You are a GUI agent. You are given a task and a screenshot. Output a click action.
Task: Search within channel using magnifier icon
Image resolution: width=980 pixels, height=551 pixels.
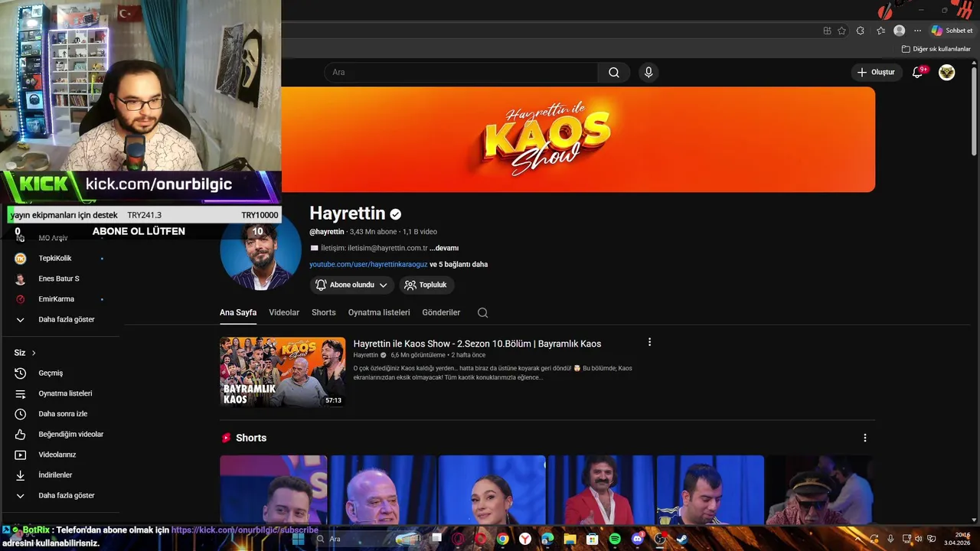pos(482,312)
